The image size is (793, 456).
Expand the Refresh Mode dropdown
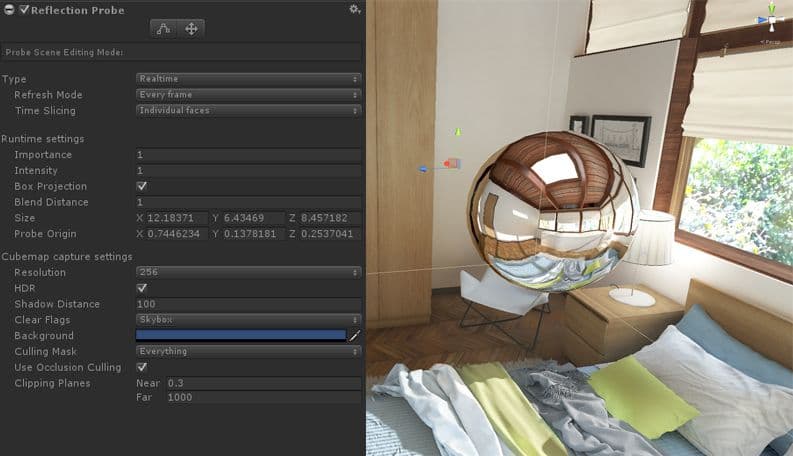[247, 95]
